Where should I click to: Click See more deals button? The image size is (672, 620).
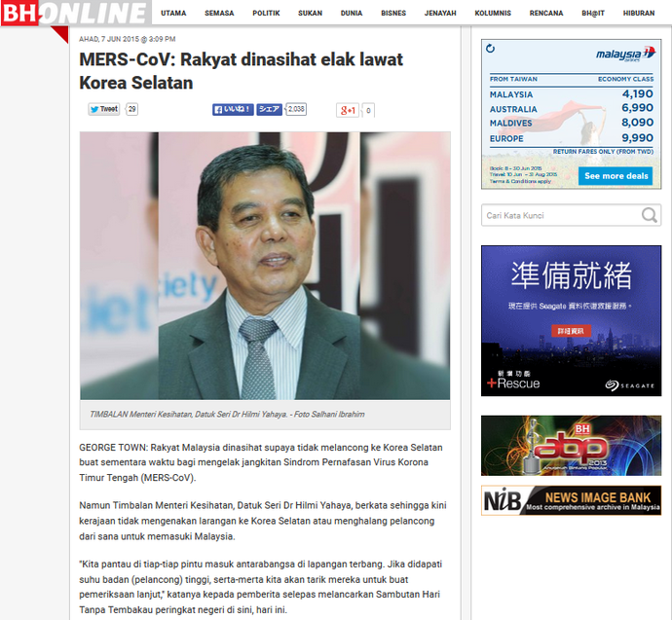[616, 176]
